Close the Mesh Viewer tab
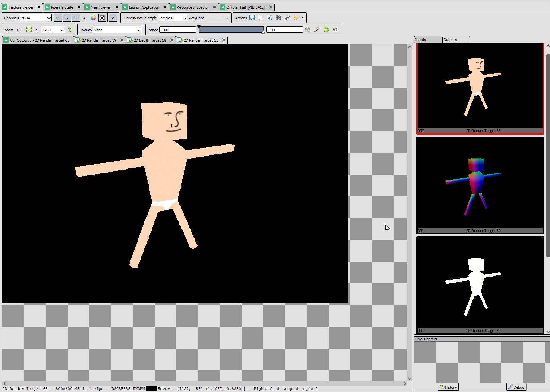The image size is (550, 392). point(117,7)
